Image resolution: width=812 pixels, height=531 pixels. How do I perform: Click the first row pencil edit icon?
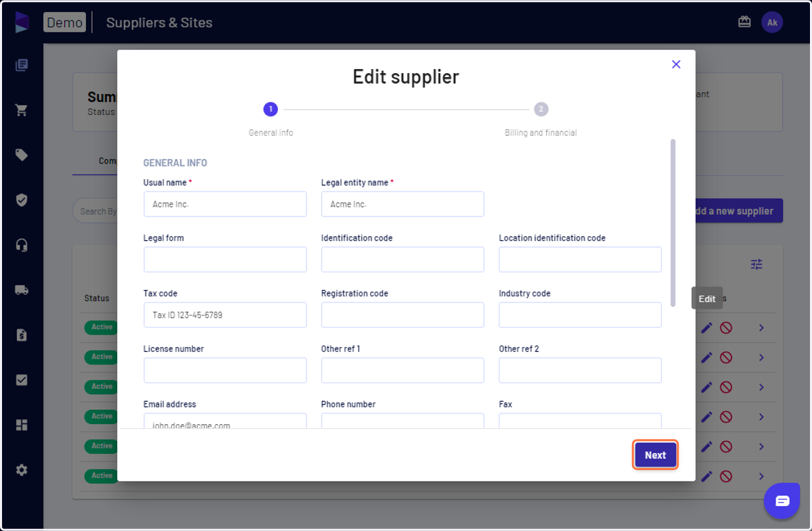click(x=706, y=328)
